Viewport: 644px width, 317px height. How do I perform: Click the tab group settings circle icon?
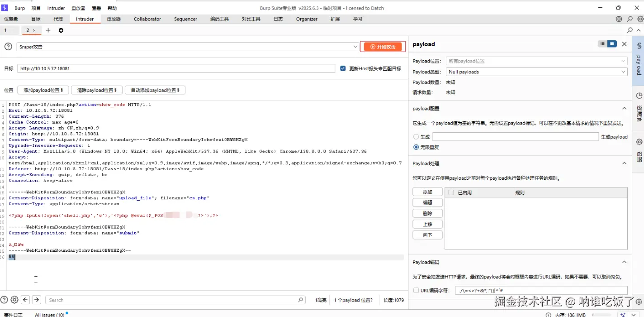[61, 30]
